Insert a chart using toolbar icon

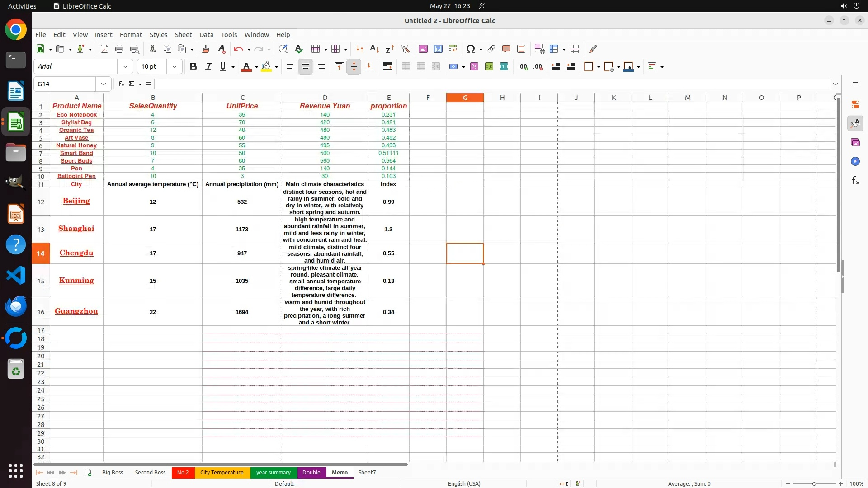[x=438, y=49]
